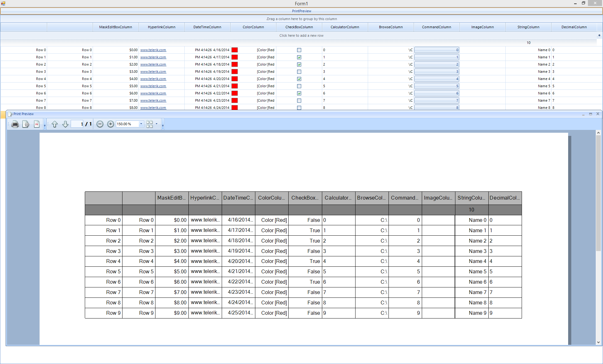This screenshot has width=603, height=364.
Task: Click the page number input field
Action: pyautogui.click(x=77, y=124)
